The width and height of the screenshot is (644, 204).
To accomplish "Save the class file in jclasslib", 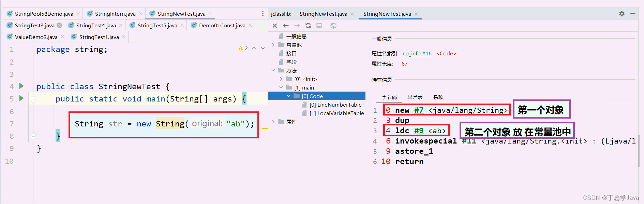I will pos(319,26).
